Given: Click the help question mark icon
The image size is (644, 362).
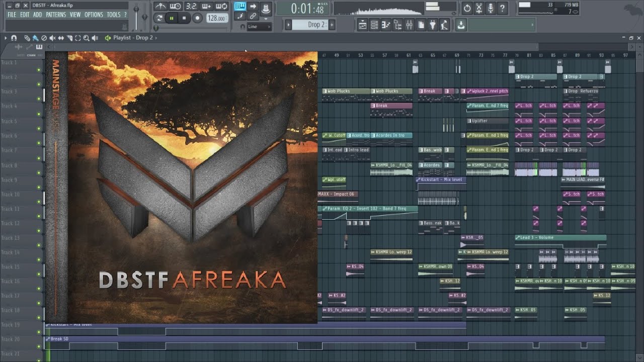Looking at the screenshot, I should coord(502,8).
